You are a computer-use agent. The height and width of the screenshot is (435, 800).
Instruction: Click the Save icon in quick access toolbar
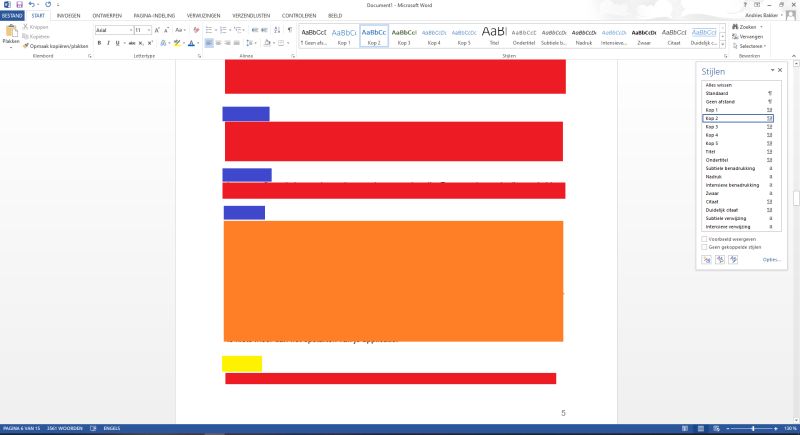point(19,5)
